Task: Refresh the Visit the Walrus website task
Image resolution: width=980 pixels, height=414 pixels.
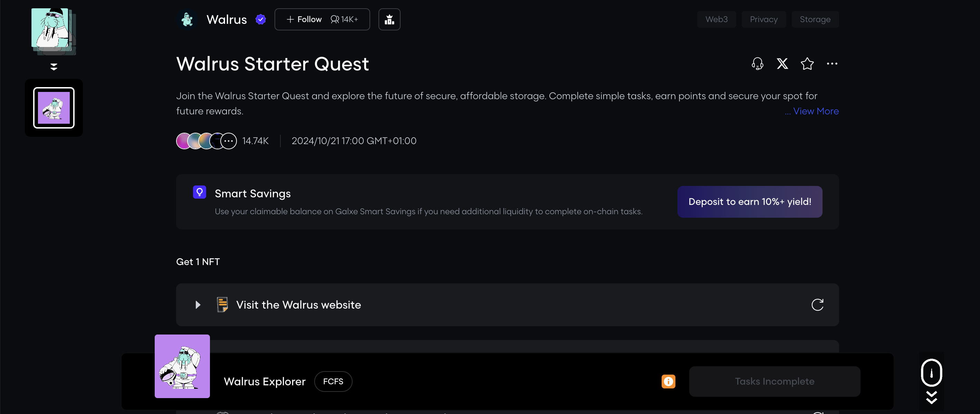Action: [x=817, y=305]
